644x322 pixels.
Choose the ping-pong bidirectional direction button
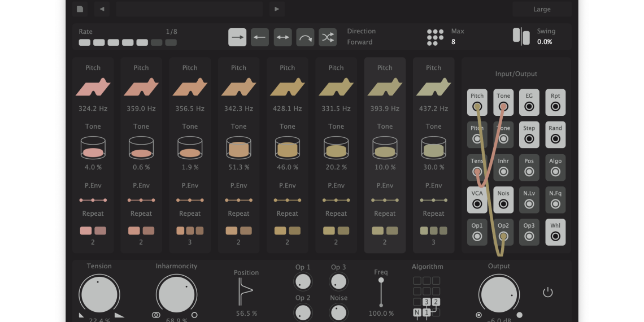point(282,37)
